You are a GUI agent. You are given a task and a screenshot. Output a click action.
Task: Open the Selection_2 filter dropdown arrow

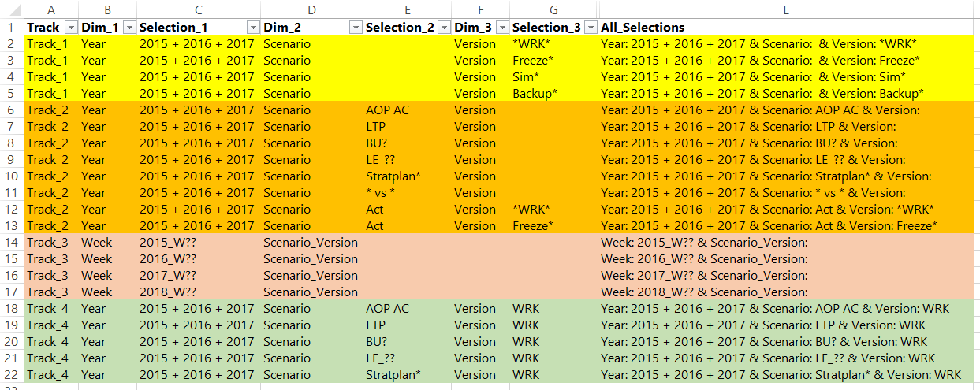(x=445, y=28)
